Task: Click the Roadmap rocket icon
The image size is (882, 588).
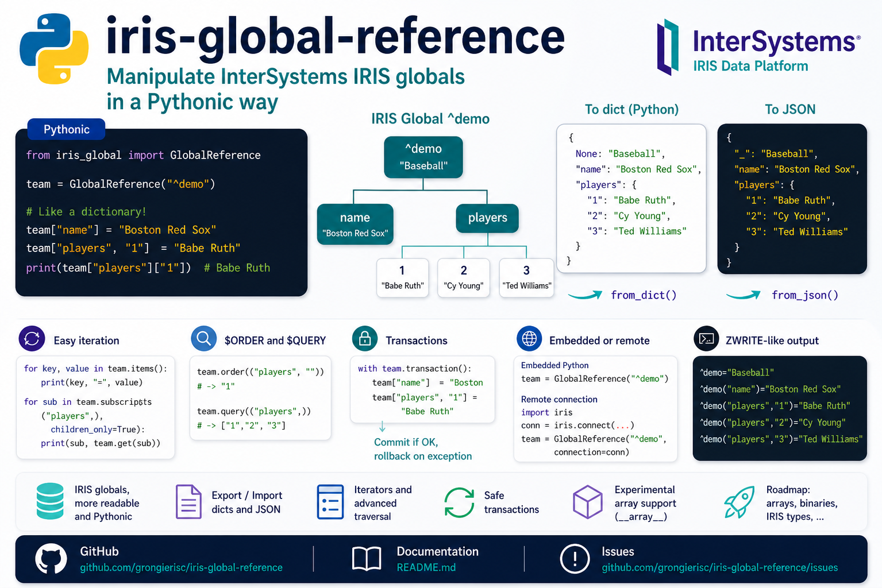Action: point(739,502)
